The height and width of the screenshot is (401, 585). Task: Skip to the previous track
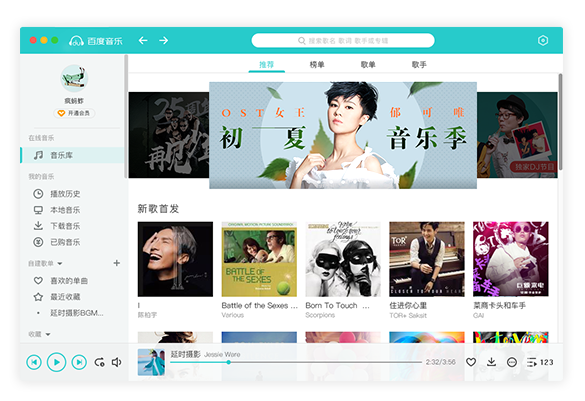tap(34, 362)
